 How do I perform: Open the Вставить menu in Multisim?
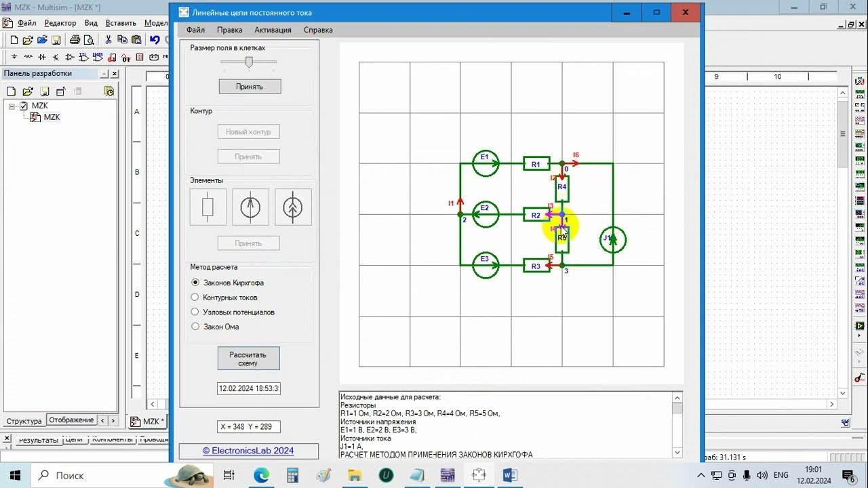tap(121, 23)
